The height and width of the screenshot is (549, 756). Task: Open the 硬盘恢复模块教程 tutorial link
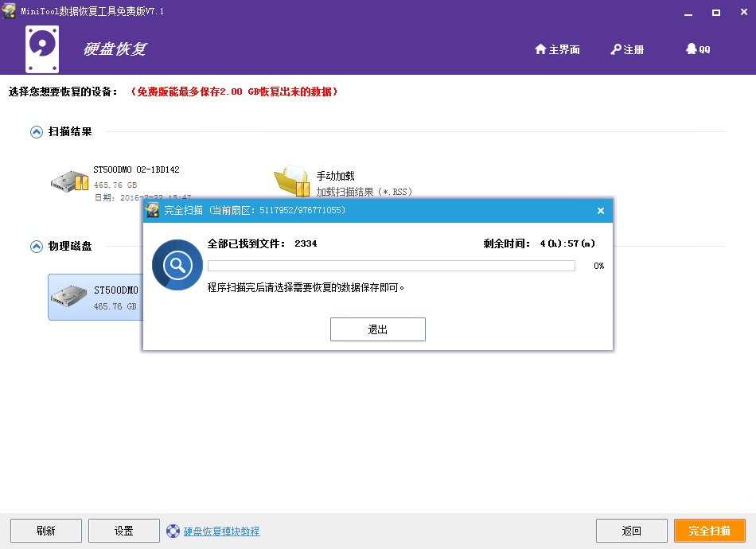[x=222, y=531]
